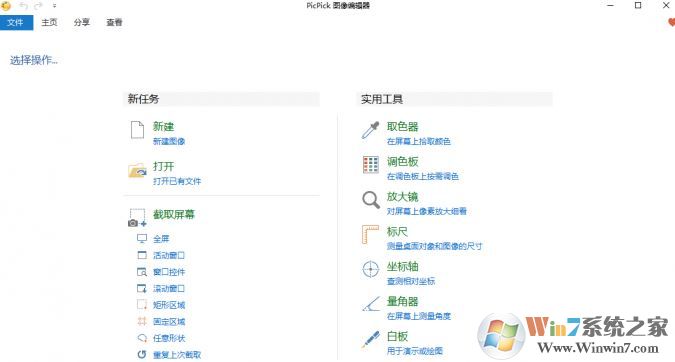Click the redo arrow in quick access toolbar
Image resolution: width=675 pixels, height=362 pixels.
tap(38, 6)
